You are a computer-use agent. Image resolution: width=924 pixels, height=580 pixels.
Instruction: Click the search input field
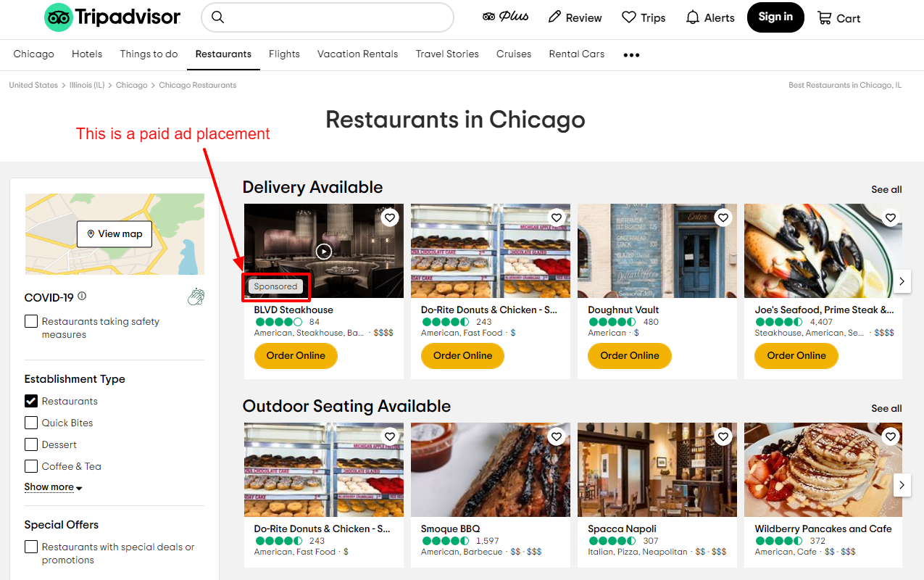328,17
